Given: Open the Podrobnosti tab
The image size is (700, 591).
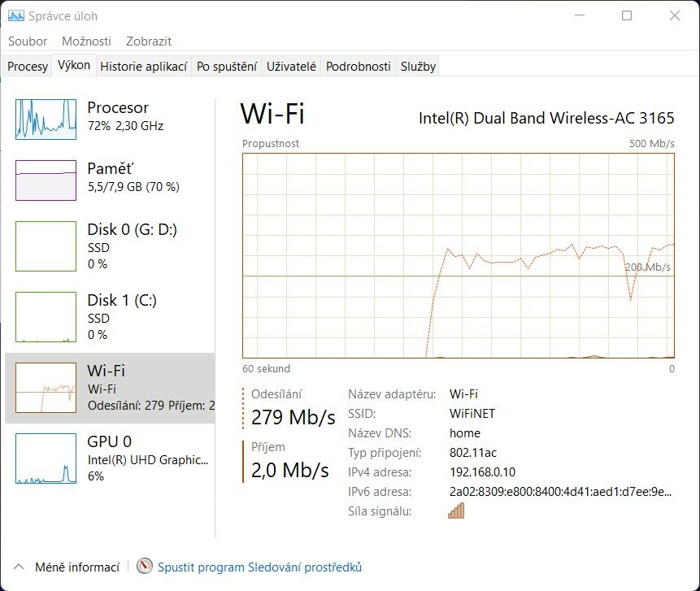Looking at the screenshot, I should (x=358, y=66).
